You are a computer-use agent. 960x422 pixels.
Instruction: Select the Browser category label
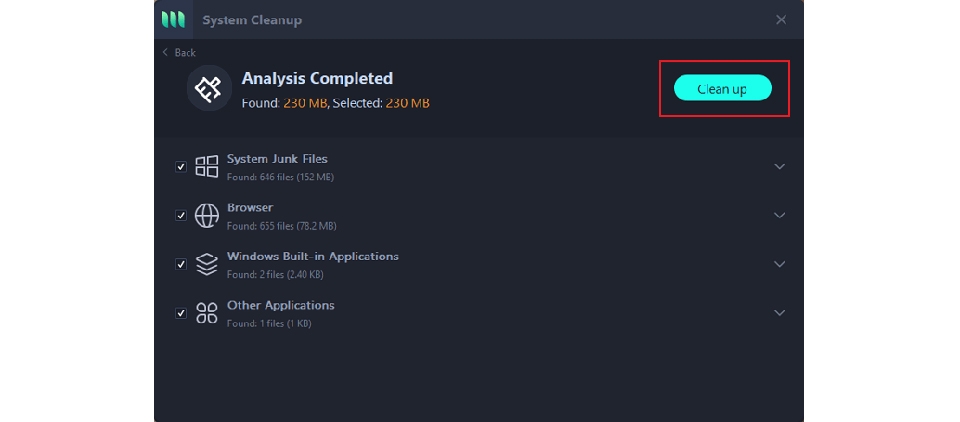(250, 208)
